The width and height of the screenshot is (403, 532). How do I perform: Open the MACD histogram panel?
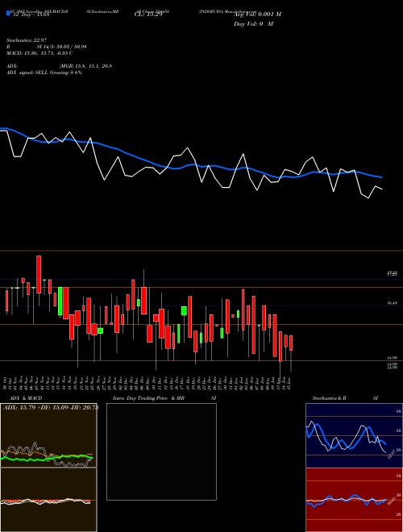click(48, 500)
